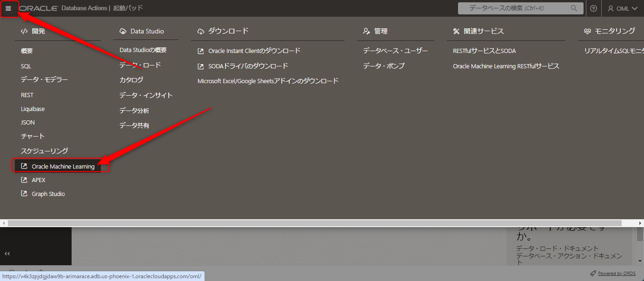The width and height of the screenshot is (644, 281).
Task: Click the page vertical scrollbar down arrow
Action: pos(640,262)
